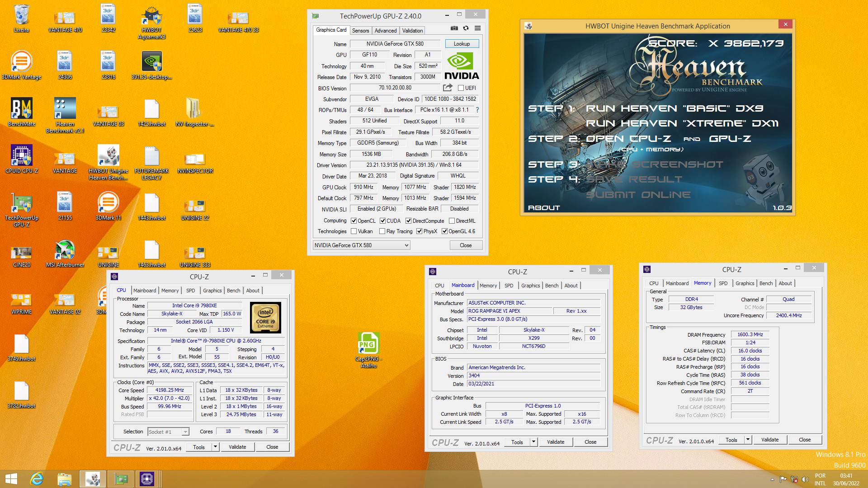Toggle the OpenGL 4.6 checkbox
Image resolution: width=868 pixels, height=488 pixels.
pos(444,231)
